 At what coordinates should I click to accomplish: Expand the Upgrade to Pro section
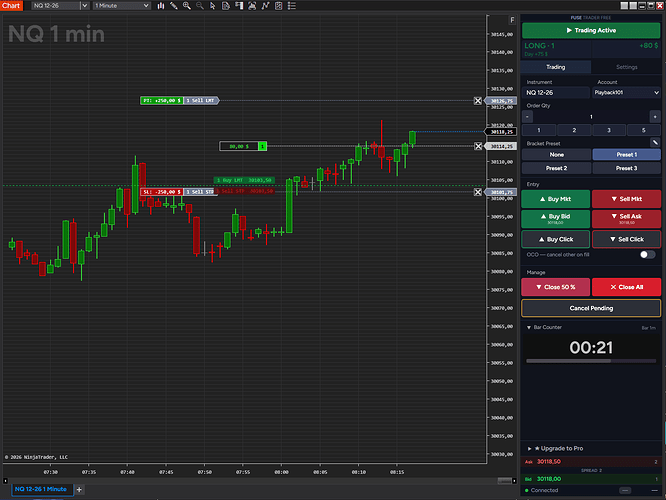(529, 449)
